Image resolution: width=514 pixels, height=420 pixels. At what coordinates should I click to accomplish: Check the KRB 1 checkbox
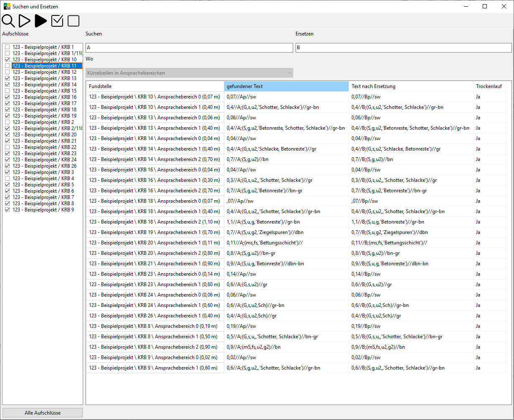tap(7, 47)
